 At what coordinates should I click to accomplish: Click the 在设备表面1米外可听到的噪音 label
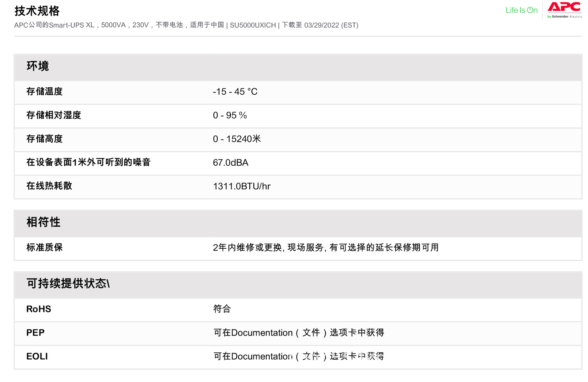pyautogui.click(x=89, y=162)
